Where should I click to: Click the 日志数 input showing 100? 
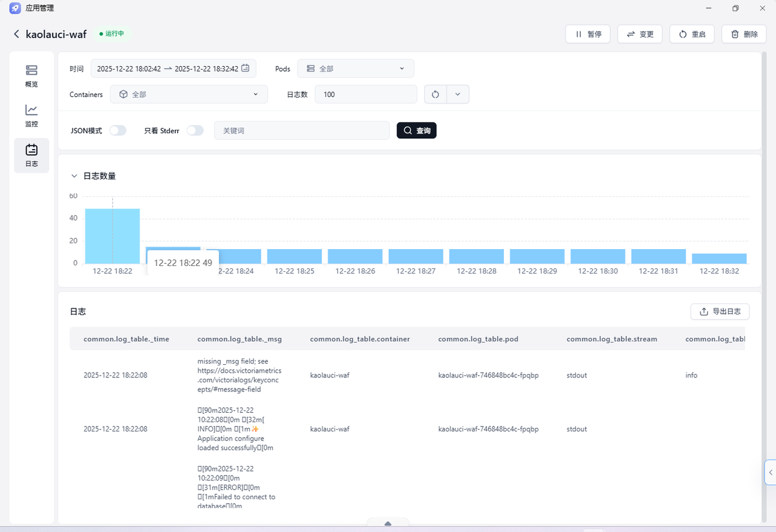point(366,95)
